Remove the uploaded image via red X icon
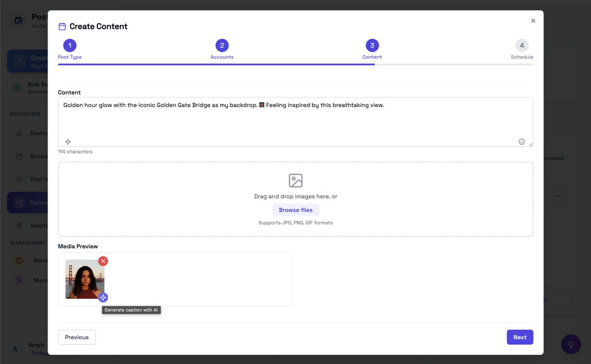This screenshot has width=591, height=364. click(x=103, y=261)
